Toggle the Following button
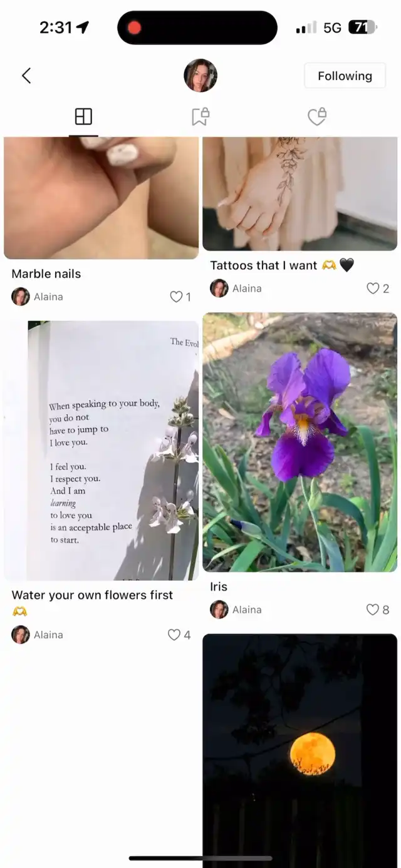 tap(345, 76)
